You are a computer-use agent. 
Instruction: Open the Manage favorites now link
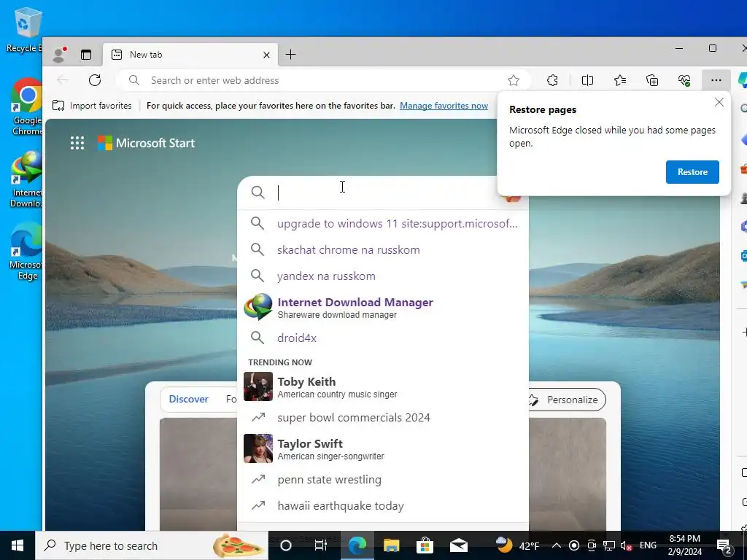(444, 106)
